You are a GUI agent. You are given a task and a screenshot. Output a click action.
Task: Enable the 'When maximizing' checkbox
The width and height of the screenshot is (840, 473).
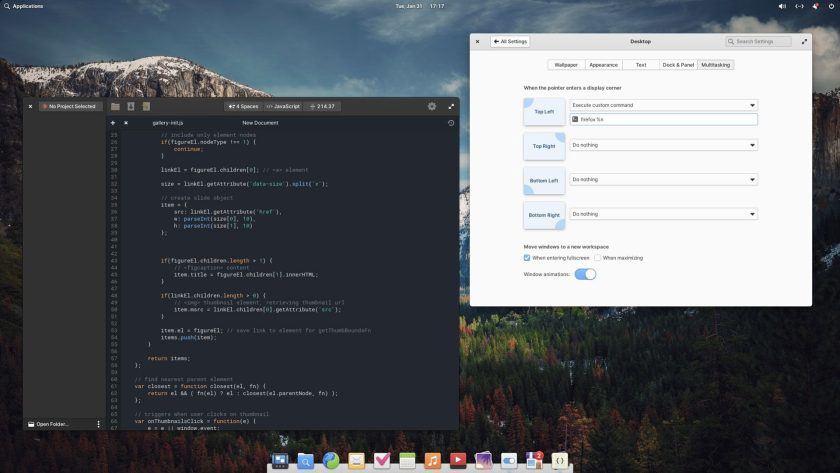click(598, 258)
